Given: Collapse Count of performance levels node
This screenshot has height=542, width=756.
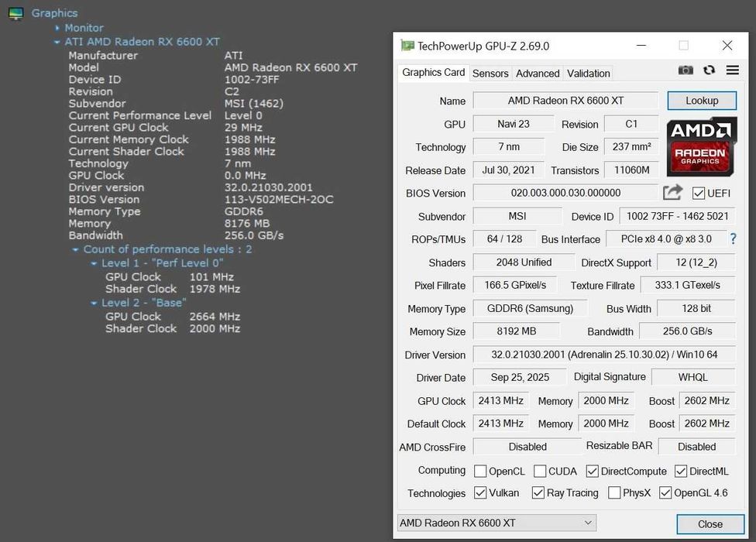Looking at the screenshot, I should pos(75,249).
